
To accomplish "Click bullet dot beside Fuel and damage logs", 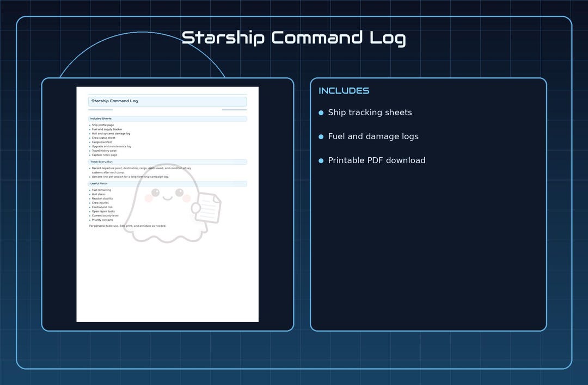I will (x=321, y=136).
